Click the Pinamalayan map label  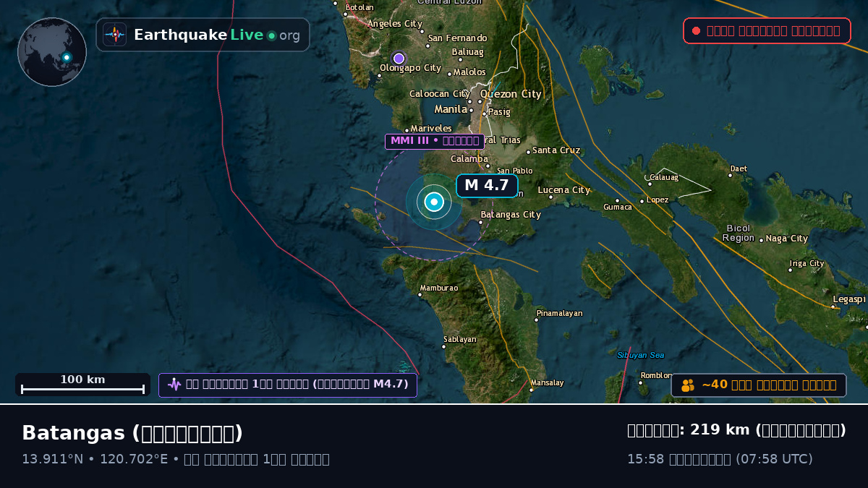pyautogui.click(x=559, y=313)
